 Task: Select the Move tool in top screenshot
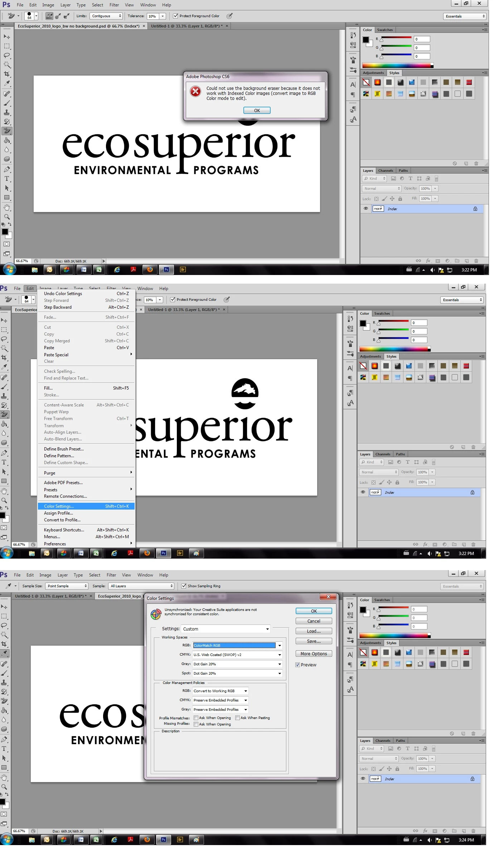(x=6, y=37)
